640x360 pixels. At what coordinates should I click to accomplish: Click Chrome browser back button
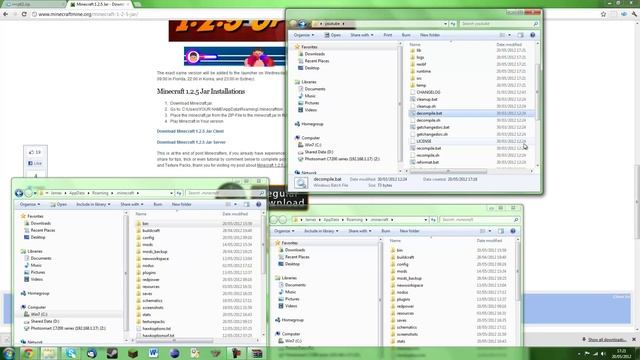click(x=5, y=14)
